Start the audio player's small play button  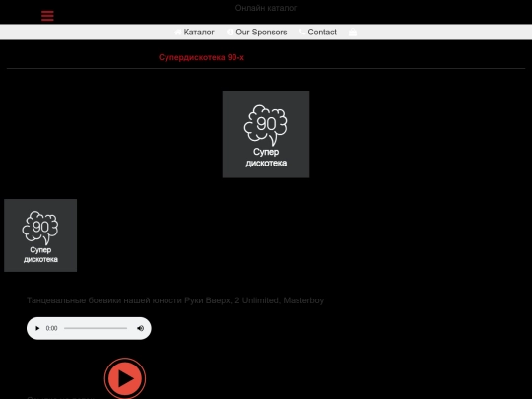37,328
